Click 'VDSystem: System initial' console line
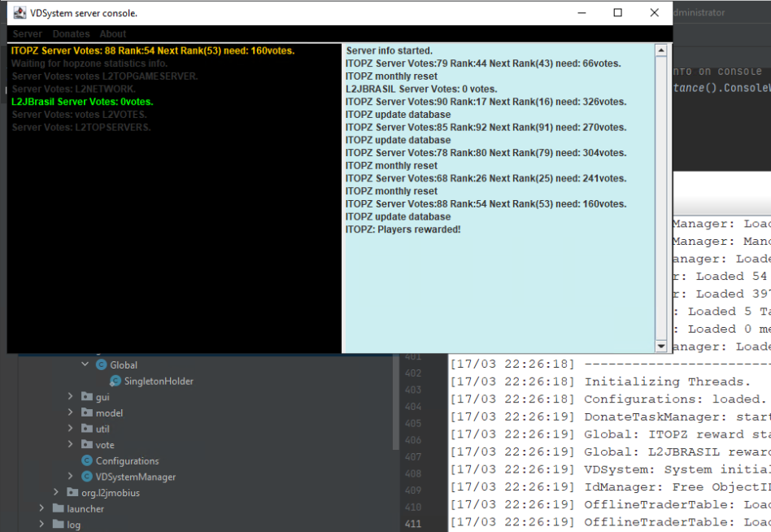 610,469
